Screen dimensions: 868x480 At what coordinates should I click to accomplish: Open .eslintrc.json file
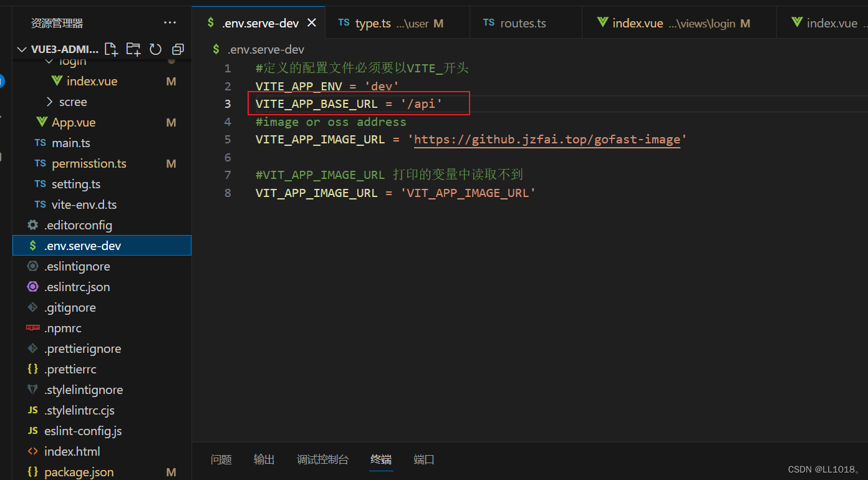(x=77, y=287)
